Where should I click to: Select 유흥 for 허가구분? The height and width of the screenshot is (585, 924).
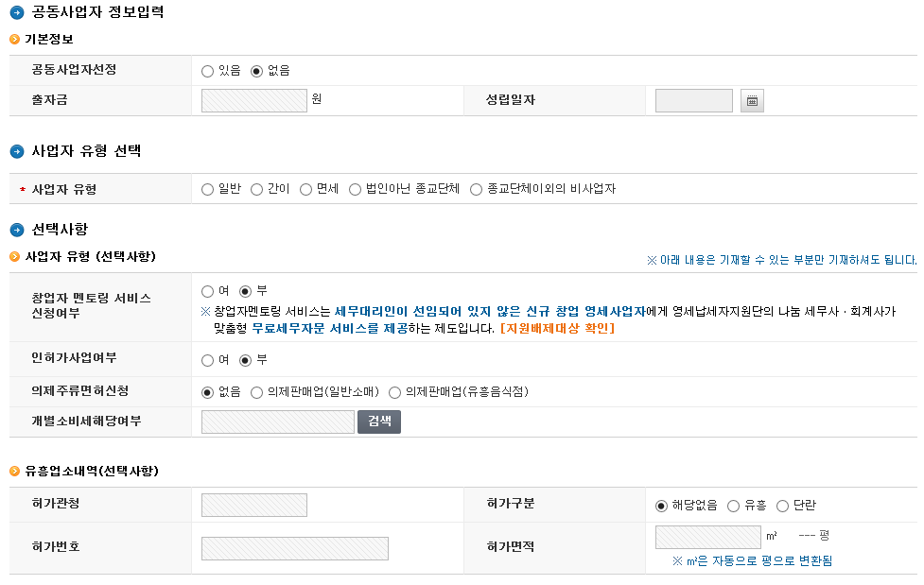click(733, 506)
